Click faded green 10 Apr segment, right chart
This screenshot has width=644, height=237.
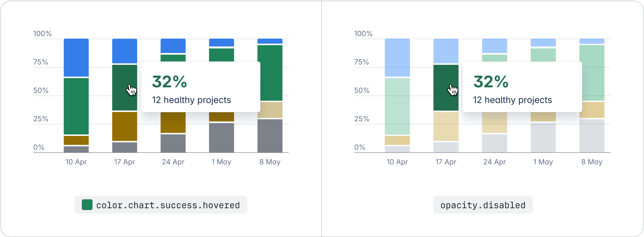pyautogui.click(x=397, y=106)
